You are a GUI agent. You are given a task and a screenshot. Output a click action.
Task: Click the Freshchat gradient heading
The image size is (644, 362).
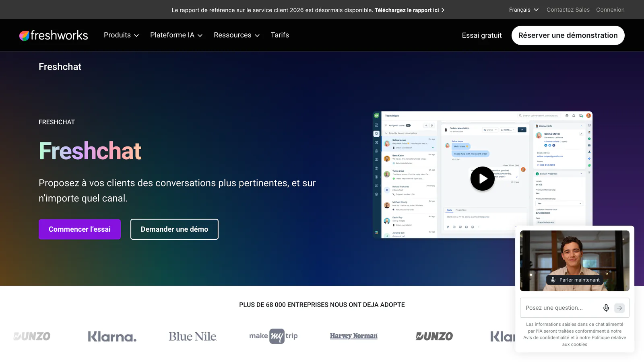tap(90, 151)
